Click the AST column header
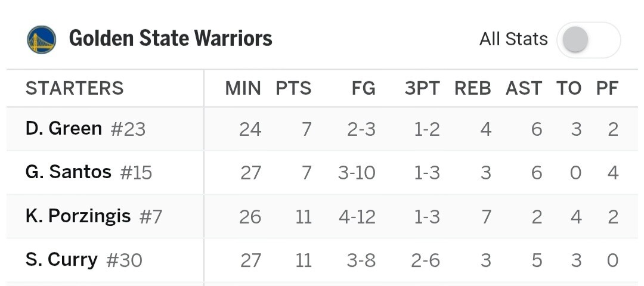 click(524, 88)
